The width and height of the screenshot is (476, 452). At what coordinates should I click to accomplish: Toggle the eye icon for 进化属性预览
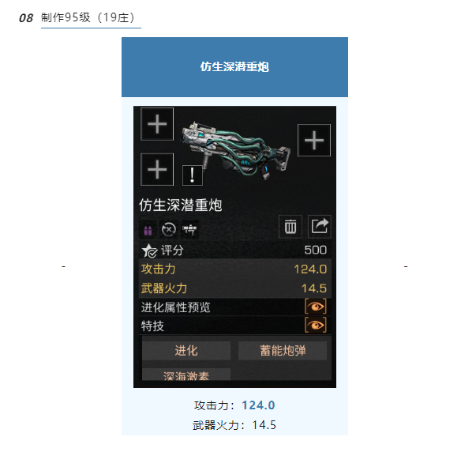tap(316, 307)
